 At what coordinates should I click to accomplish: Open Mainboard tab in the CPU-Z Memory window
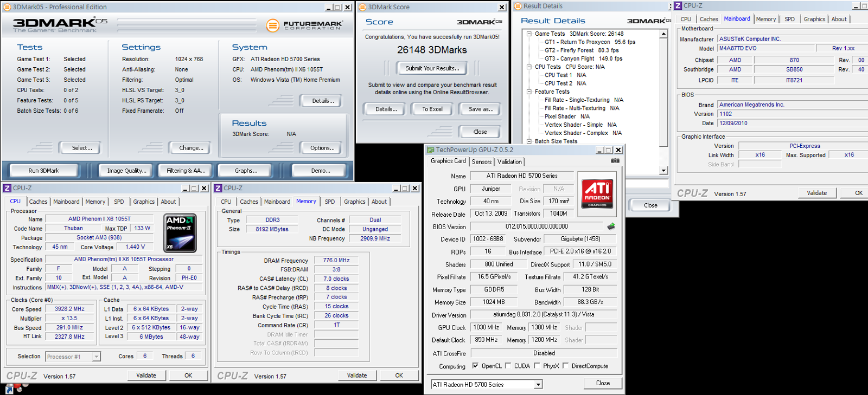pyautogui.click(x=277, y=202)
